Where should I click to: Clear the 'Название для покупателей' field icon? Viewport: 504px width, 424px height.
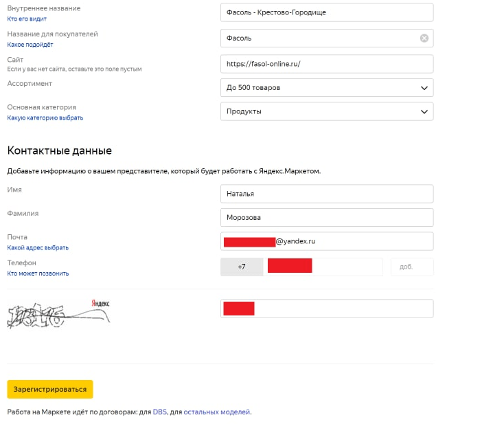pos(424,38)
